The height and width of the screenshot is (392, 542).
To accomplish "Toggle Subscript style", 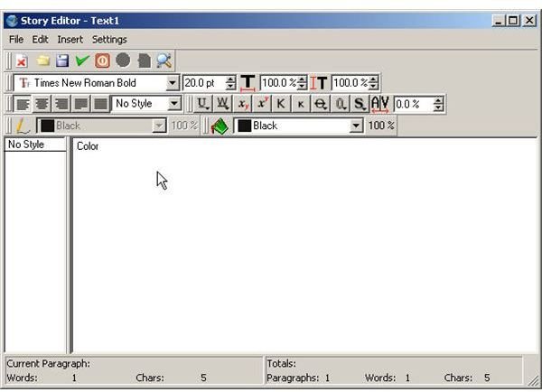I will coord(243,104).
